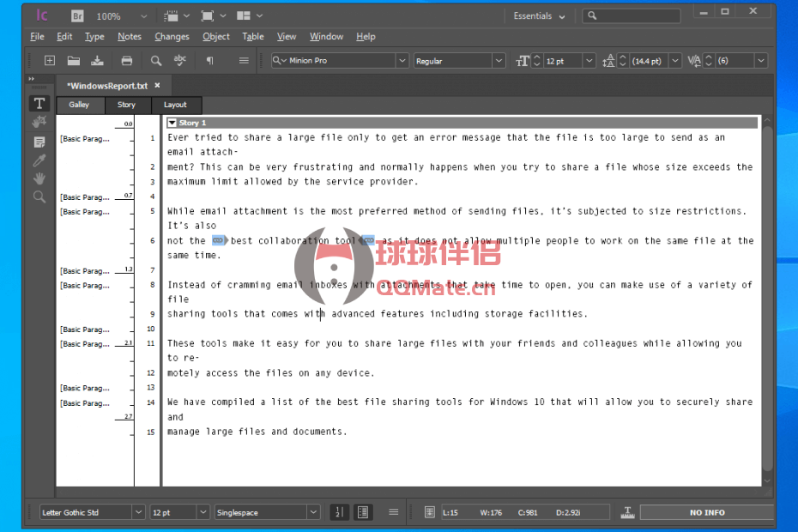The height and width of the screenshot is (532, 798).
Task: Select the Eyedropper tool
Action: tap(39, 160)
